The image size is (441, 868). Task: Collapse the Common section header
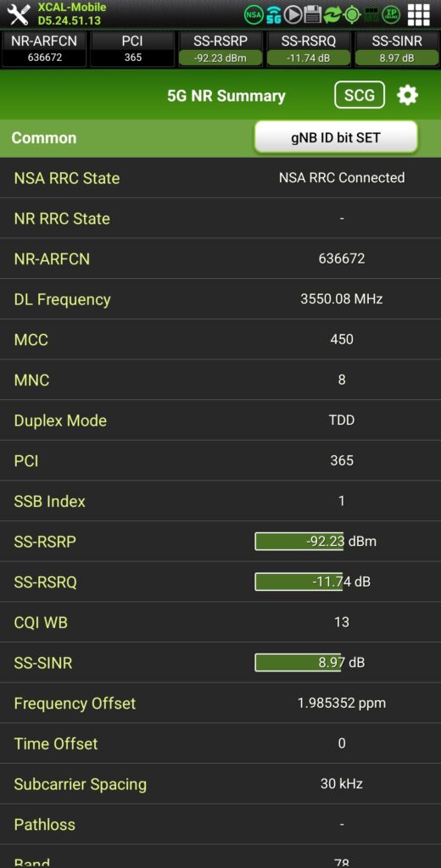tap(220, 138)
